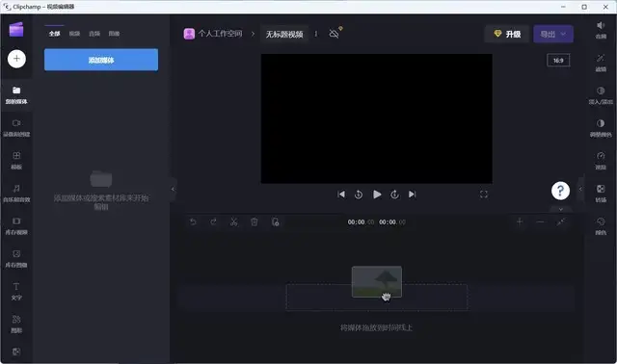This screenshot has height=364, width=617.
Task: Forward preview by five seconds
Action: pyautogui.click(x=394, y=195)
